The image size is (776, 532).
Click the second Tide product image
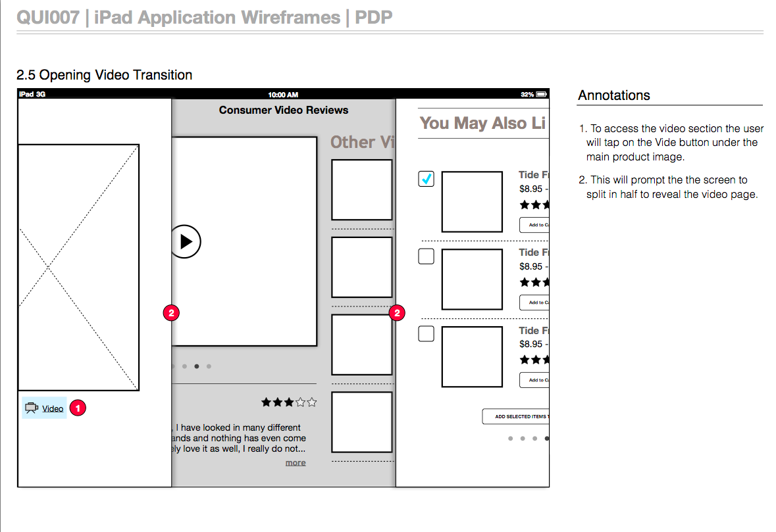(x=472, y=279)
